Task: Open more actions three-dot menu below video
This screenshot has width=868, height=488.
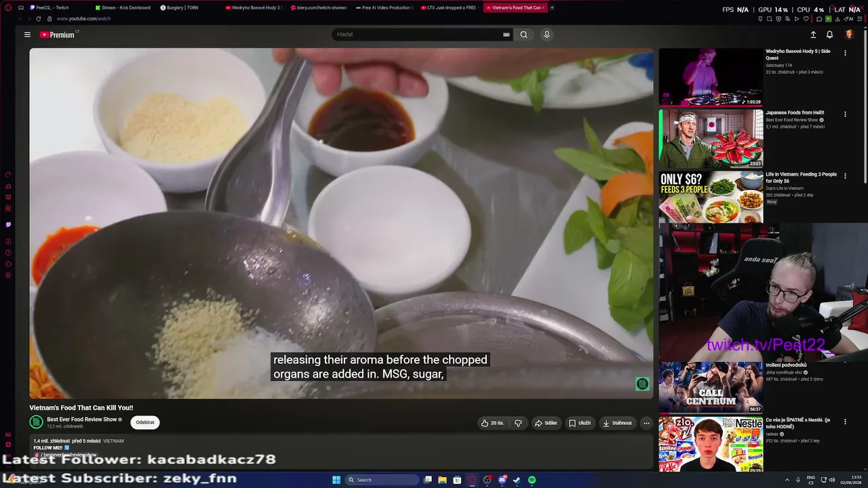Action: [646, 423]
